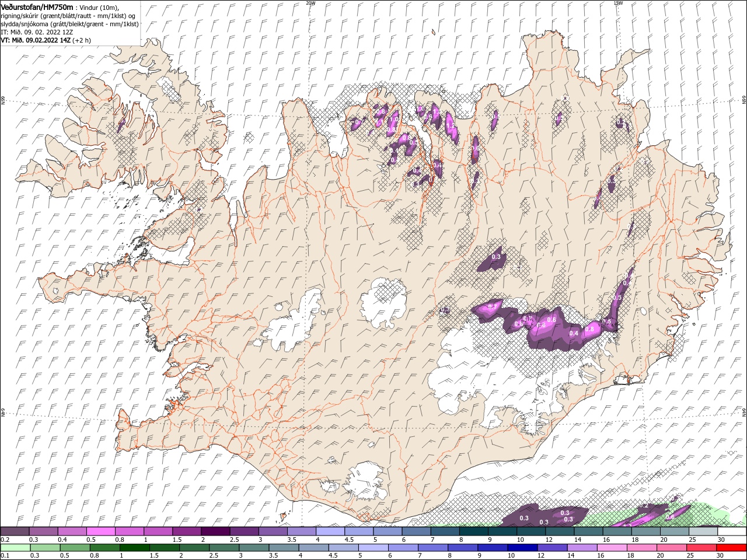Pick the 3.5 swatch in the lower legend row
Image resolution: width=747 pixels, height=560 pixels.
[284, 548]
